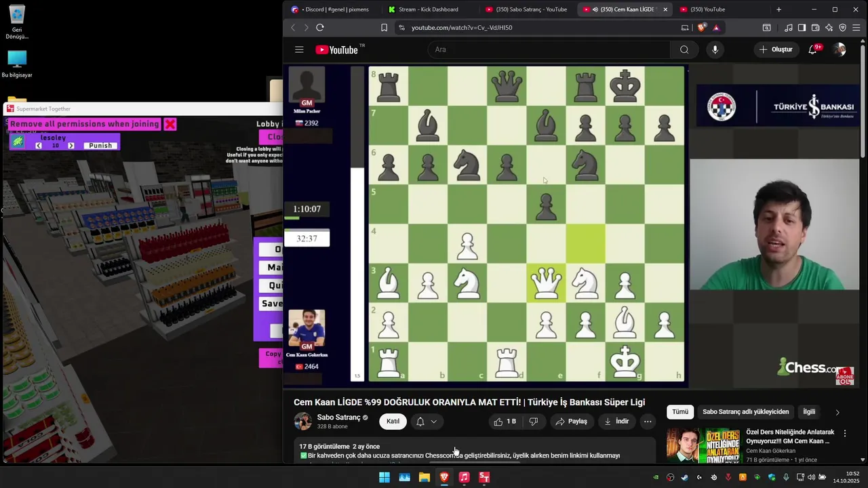Select the Tümü filter chip

tap(680, 411)
